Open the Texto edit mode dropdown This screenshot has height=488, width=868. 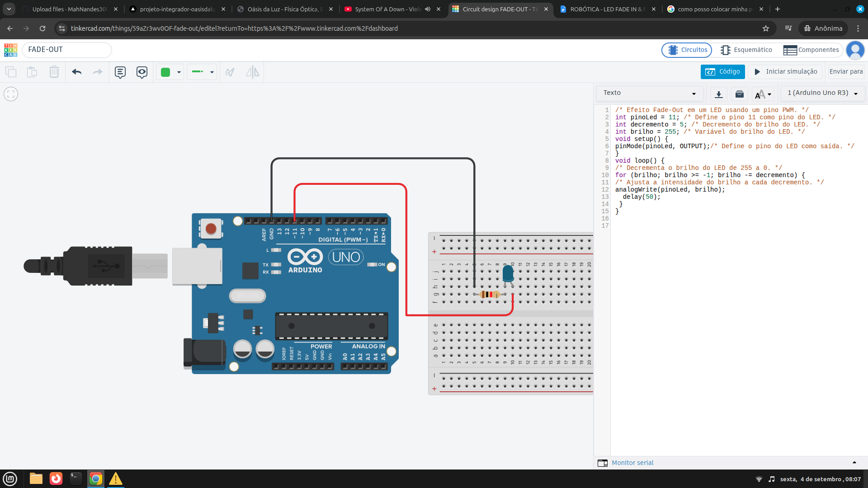tap(649, 93)
